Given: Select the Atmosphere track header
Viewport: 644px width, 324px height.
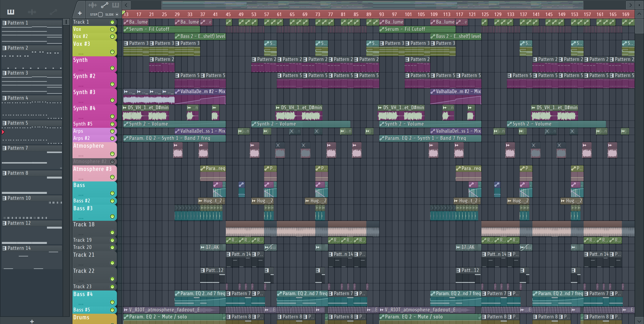Looking at the screenshot, I should 95,150.
